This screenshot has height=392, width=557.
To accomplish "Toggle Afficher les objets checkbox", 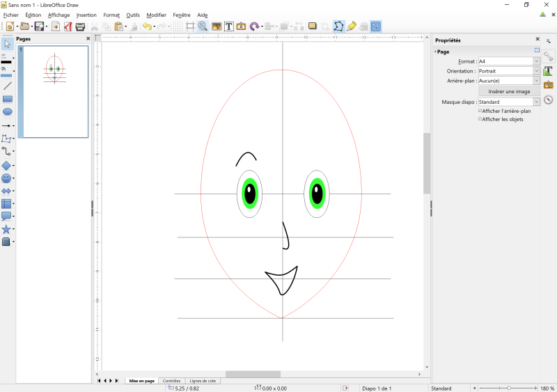I will pos(480,119).
